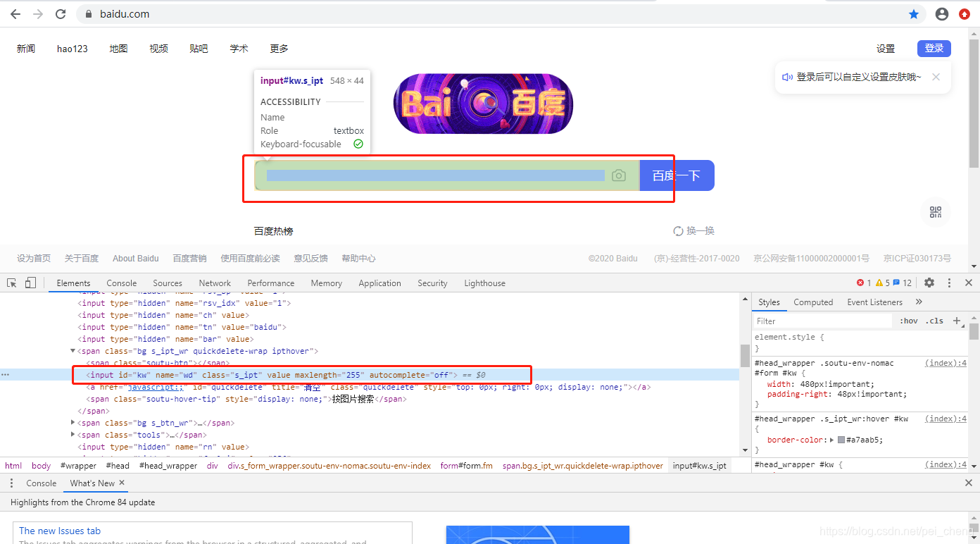Expand the span class tools node
Screen dimensions: 980x544
coord(73,435)
